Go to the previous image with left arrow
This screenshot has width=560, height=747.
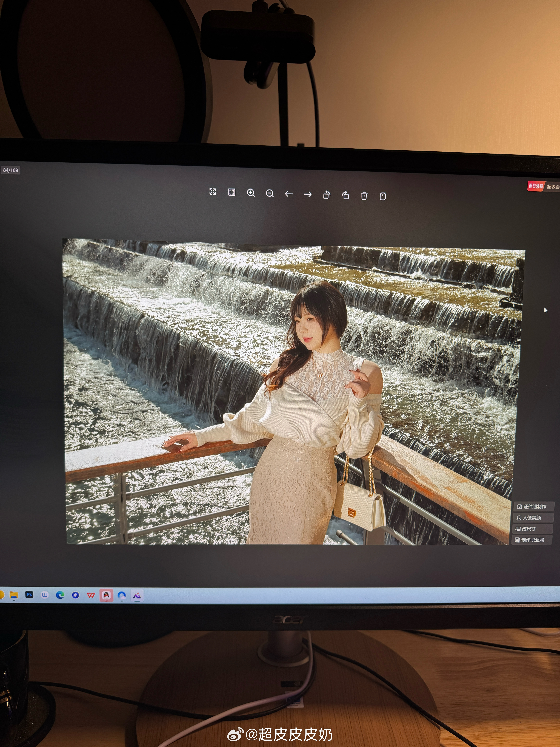tap(289, 194)
